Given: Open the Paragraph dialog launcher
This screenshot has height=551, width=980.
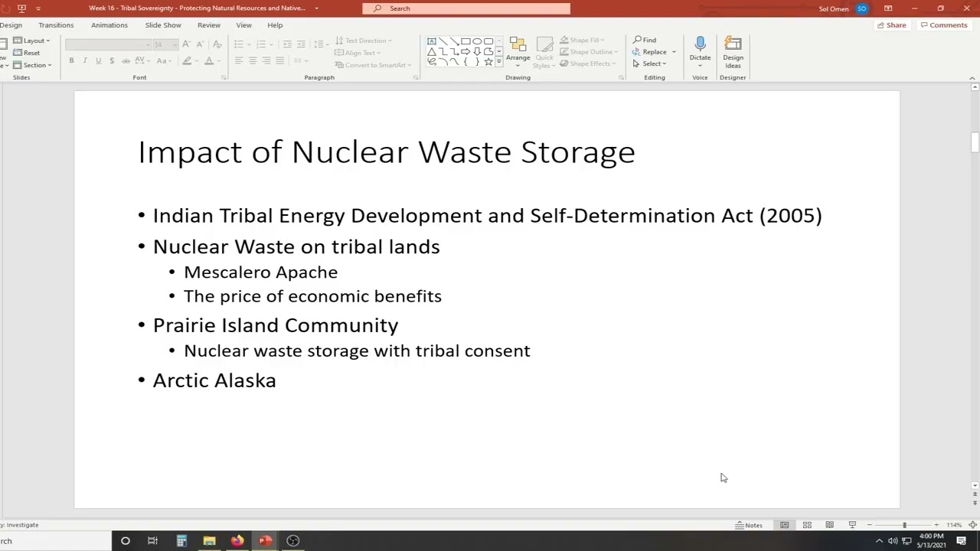Looking at the screenshot, I should coord(416,77).
